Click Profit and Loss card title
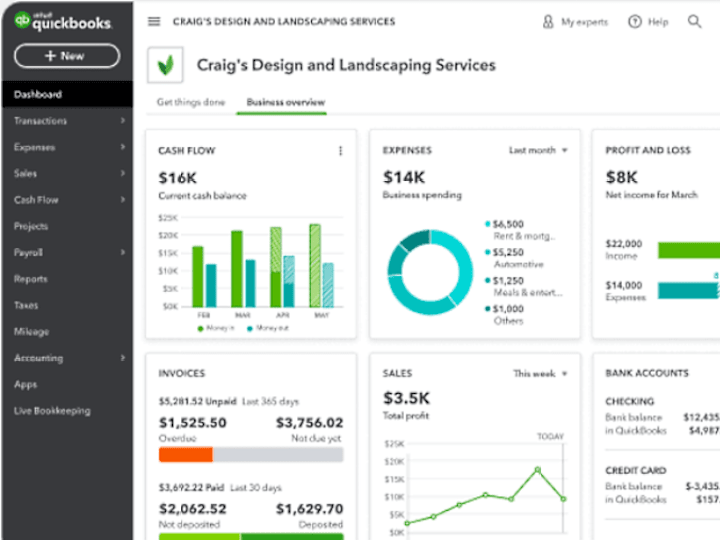The image size is (720, 540). click(x=648, y=150)
